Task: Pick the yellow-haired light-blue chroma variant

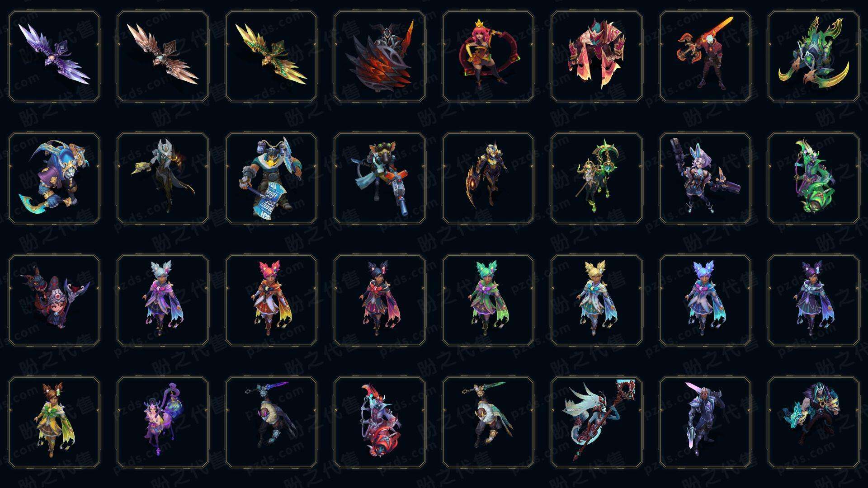Action: coord(597,300)
